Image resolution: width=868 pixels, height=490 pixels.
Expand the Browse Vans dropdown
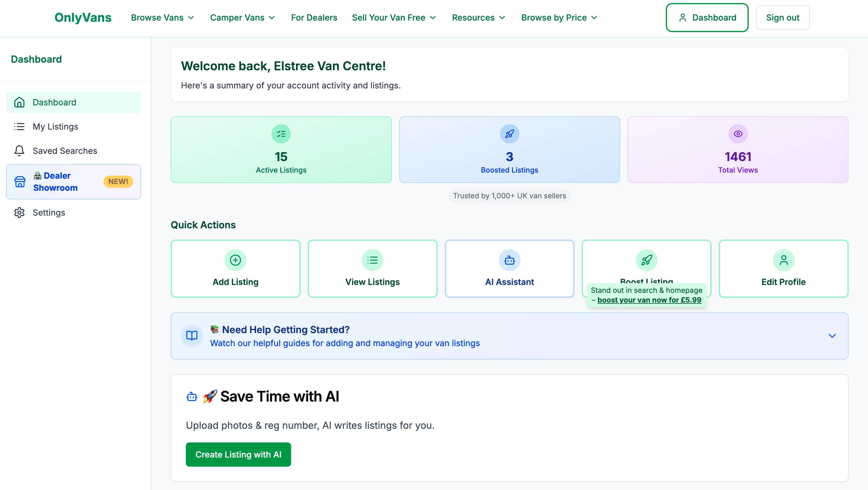point(163,18)
